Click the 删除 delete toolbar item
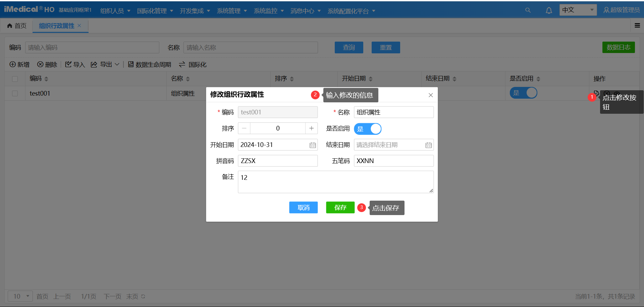The width and height of the screenshot is (644, 307). 47,64
